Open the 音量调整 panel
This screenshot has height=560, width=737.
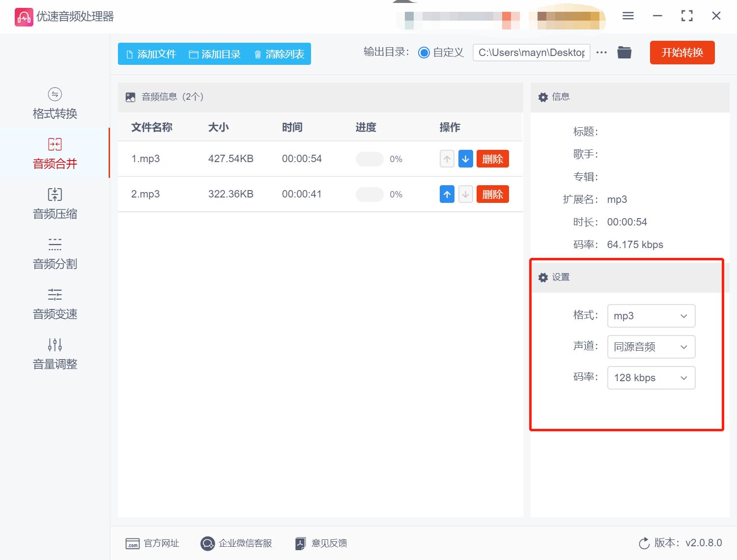[54, 354]
